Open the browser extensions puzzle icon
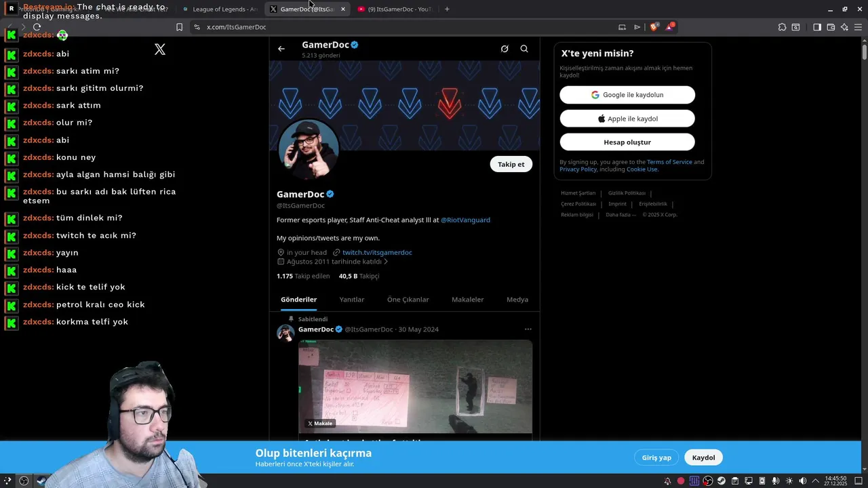This screenshot has height=488, width=868. [782, 27]
